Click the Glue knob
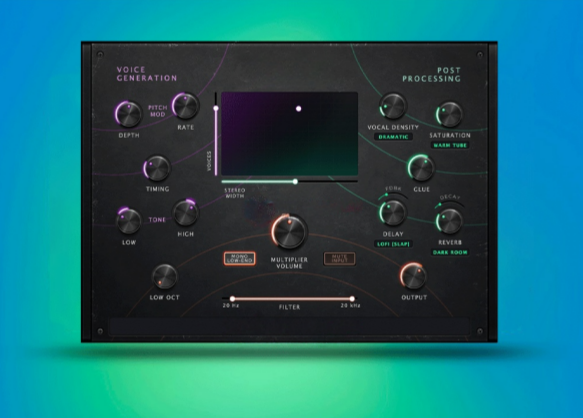This screenshot has height=418, width=583. (421, 168)
